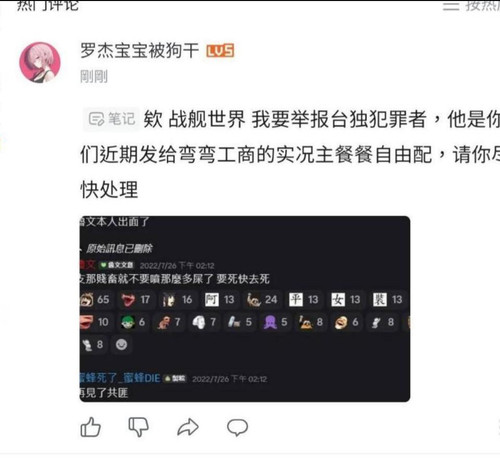The width and height of the screenshot is (500, 465).
Task: Click the add-reaction smiley icon in screenshot
Action: tap(121, 344)
